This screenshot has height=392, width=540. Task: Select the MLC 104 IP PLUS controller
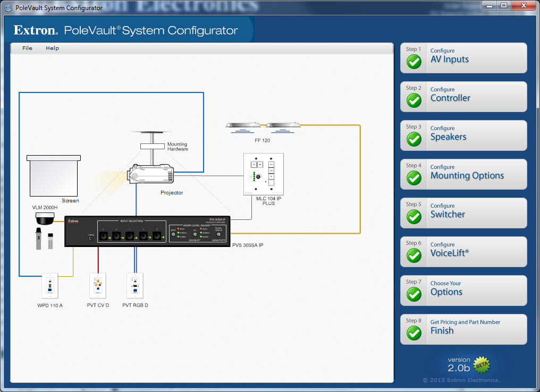pyautogui.click(x=264, y=174)
